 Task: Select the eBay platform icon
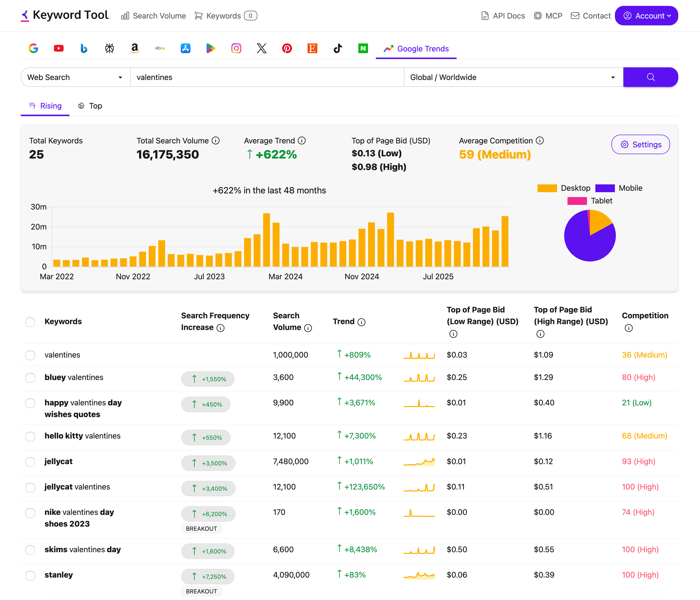[160, 48]
